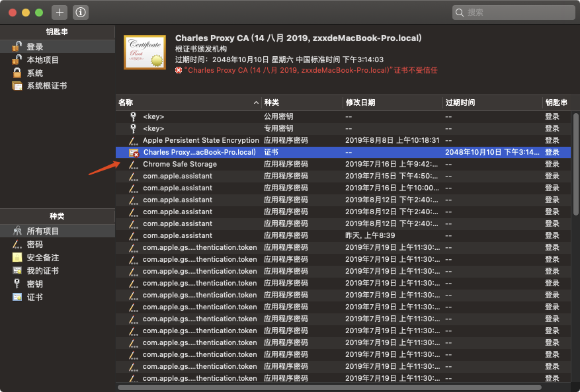
Task: Click the 根证书颁发机构 label
Action: (x=201, y=49)
